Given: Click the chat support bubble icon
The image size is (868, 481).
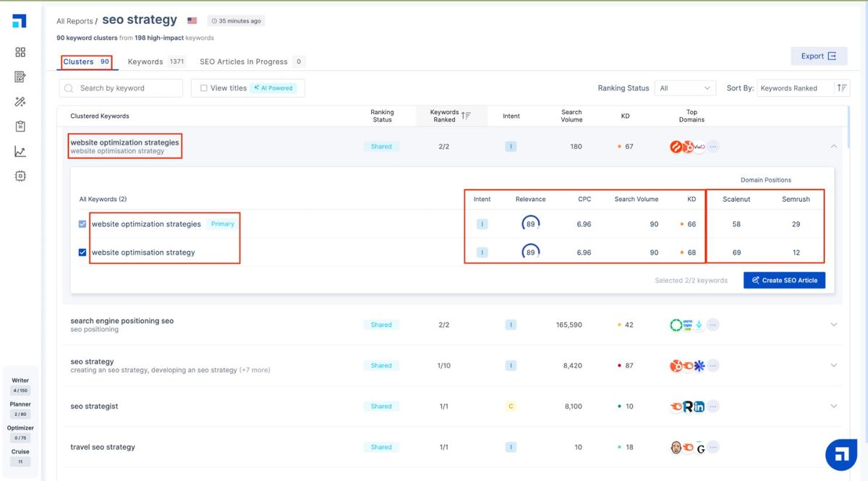Looking at the screenshot, I should [x=841, y=454].
